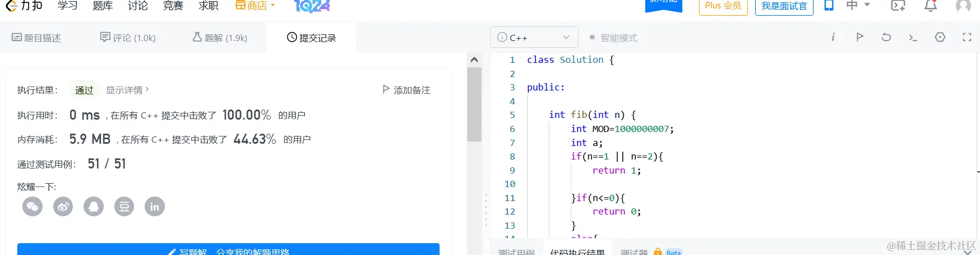Screen dimensions: 980x255
Task: Share result to Weibo
Action: (63, 207)
